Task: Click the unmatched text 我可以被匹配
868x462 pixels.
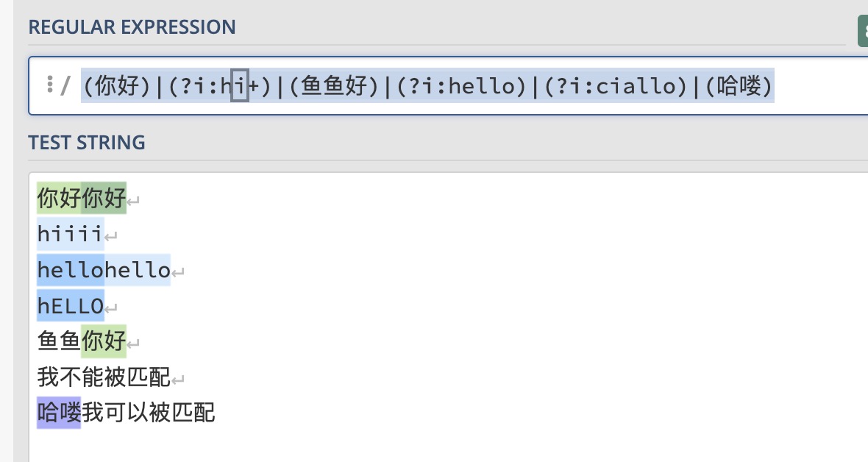Action: pos(149,413)
